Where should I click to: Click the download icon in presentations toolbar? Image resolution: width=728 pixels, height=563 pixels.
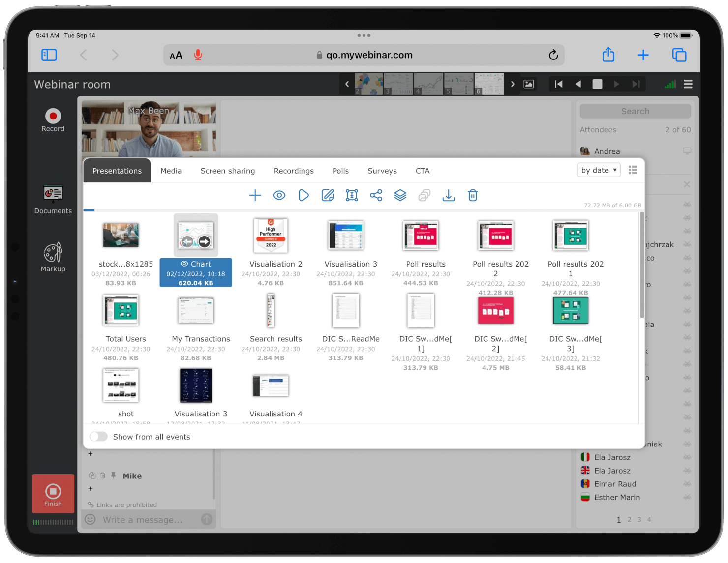pos(448,196)
